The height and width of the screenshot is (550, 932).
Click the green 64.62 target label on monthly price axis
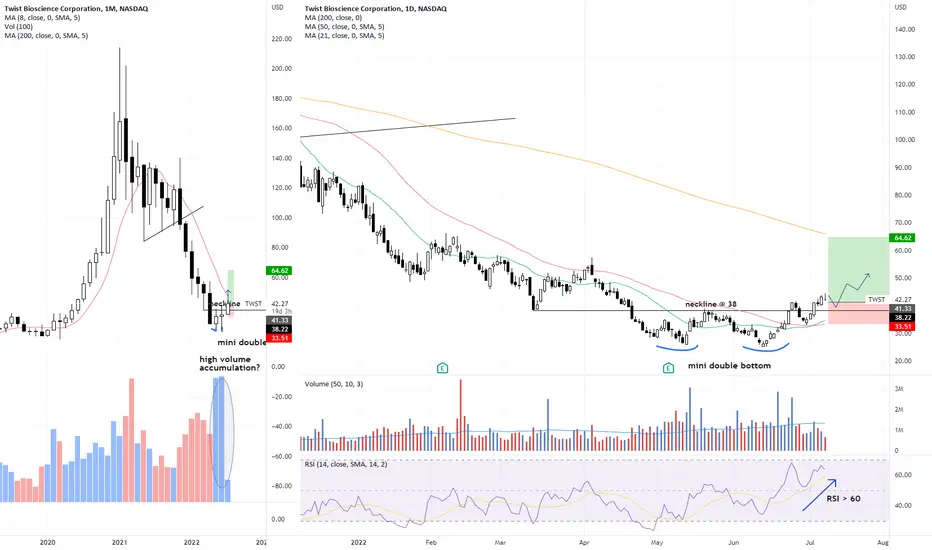(279, 271)
